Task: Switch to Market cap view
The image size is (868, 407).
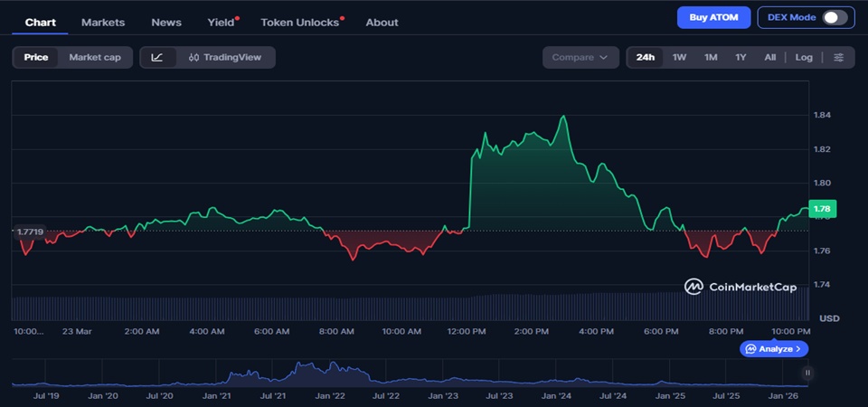Action: (95, 58)
